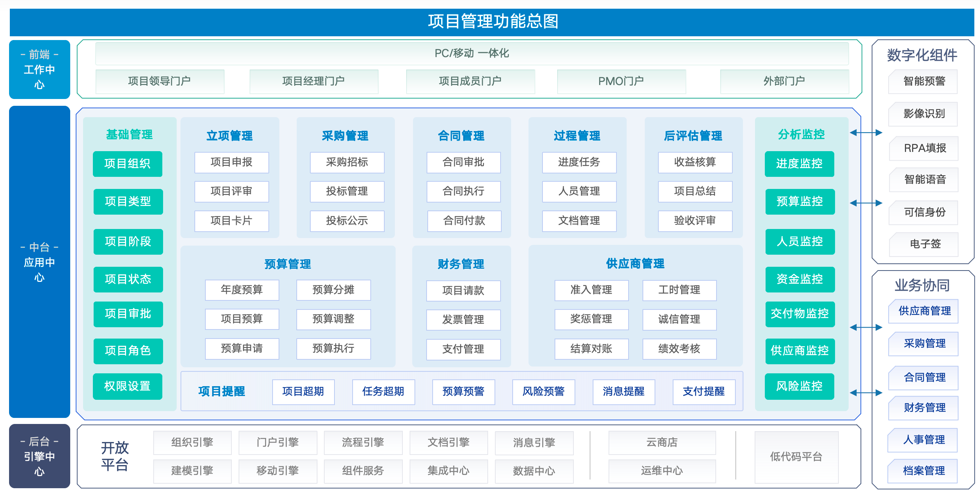The image size is (980, 495).
Task: Open 年度预算 in 预算管理
Action: (242, 290)
